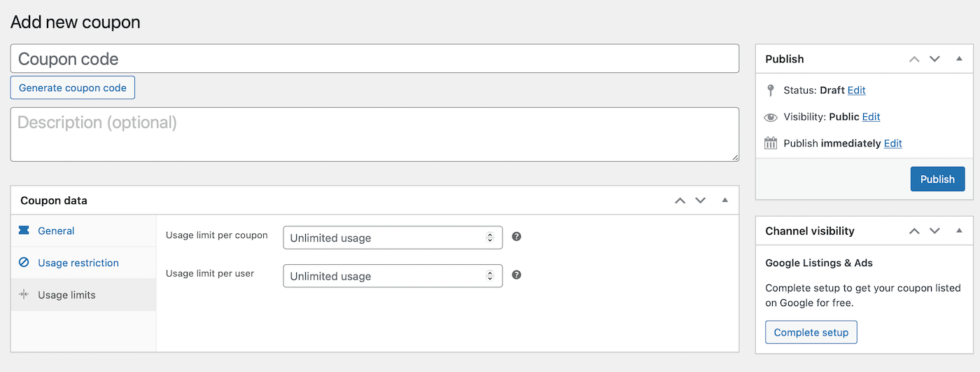
Task: Focus the Coupon code input field
Action: pos(374,59)
